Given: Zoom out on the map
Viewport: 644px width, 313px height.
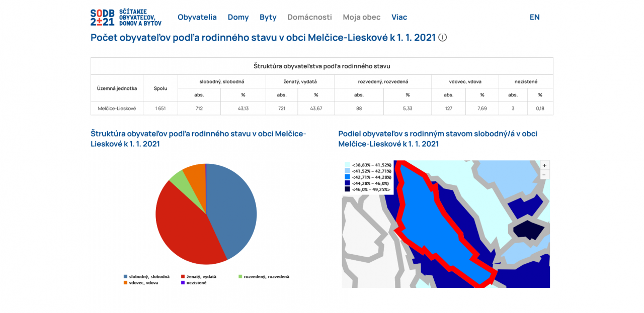Looking at the screenshot, I should [x=544, y=175].
